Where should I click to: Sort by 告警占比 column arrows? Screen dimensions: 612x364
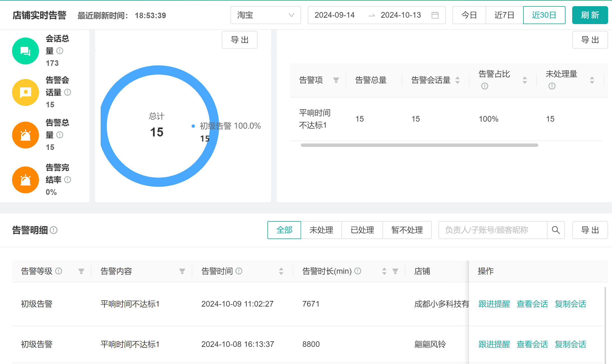(x=525, y=80)
